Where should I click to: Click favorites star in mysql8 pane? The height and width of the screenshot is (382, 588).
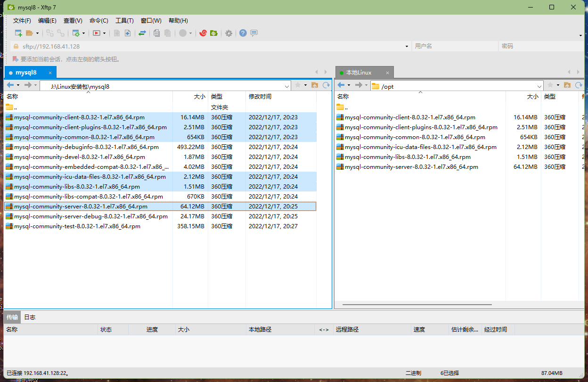click(x=298, y=85)
